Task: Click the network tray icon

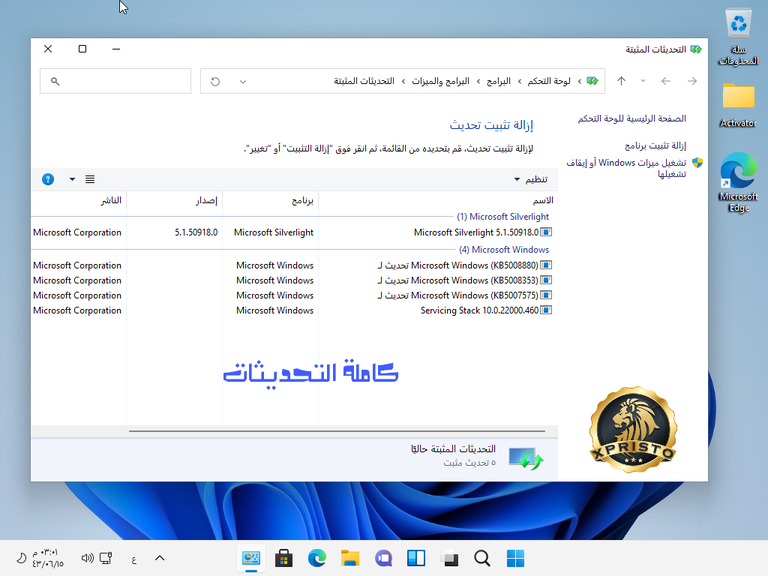Action: pos(106,558)
